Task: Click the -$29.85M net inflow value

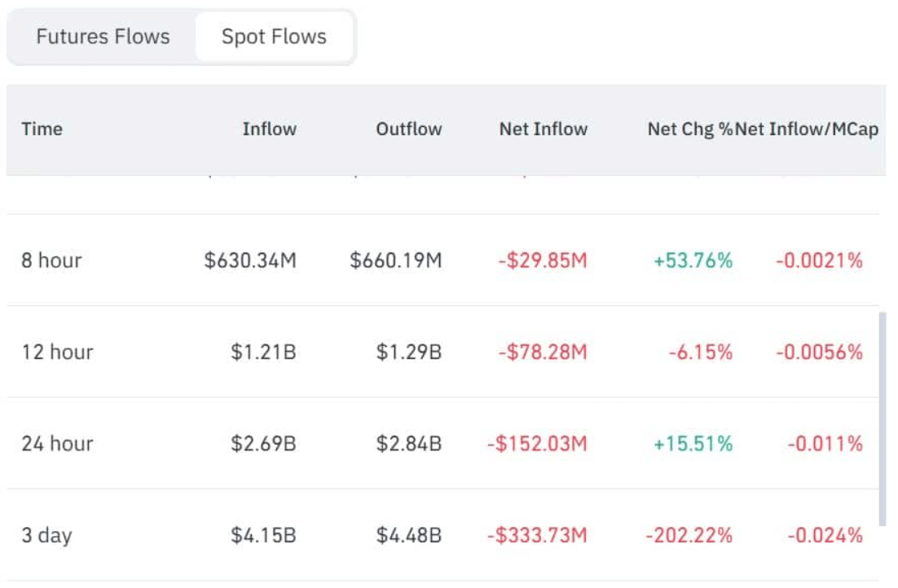Action: pyautogui.click(x=543, y=261)
